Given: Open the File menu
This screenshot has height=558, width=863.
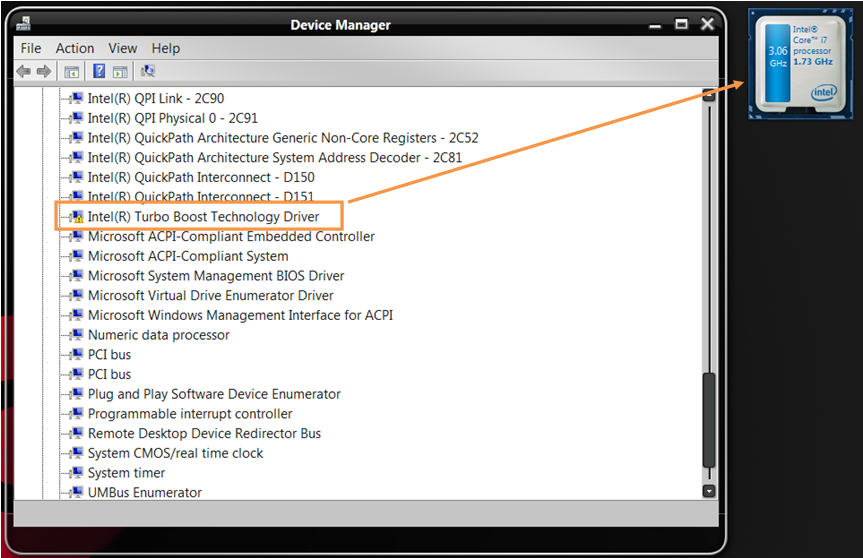Looking at the screenshot, I should [x=31, y=48].
